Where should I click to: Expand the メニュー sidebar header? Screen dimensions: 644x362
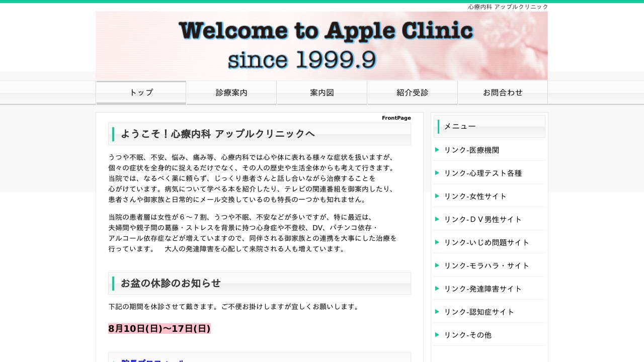point(459,126)
